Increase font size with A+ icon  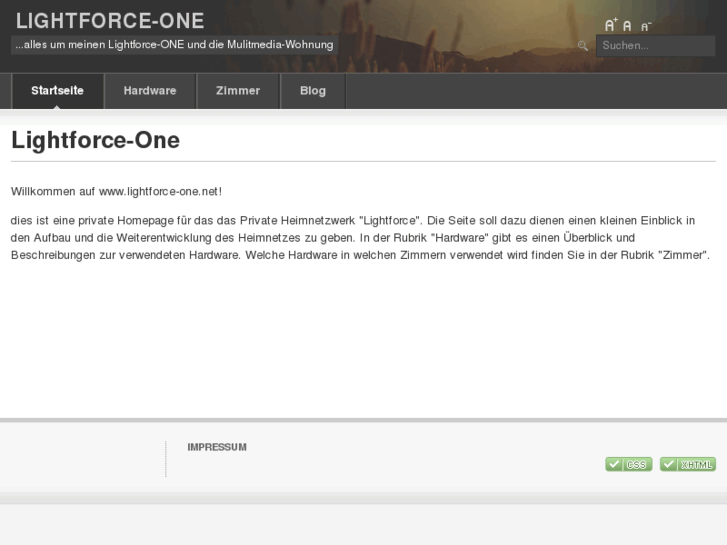point(611,25)
